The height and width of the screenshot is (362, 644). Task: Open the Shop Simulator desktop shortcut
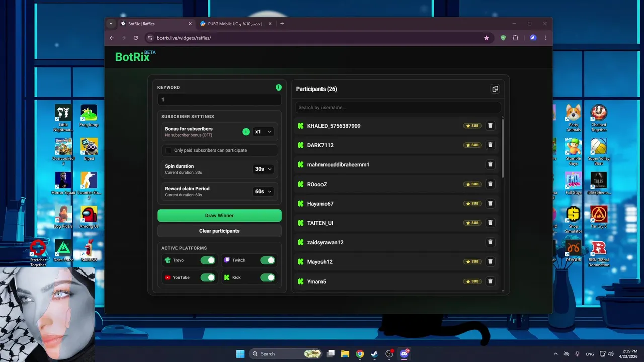573,220
